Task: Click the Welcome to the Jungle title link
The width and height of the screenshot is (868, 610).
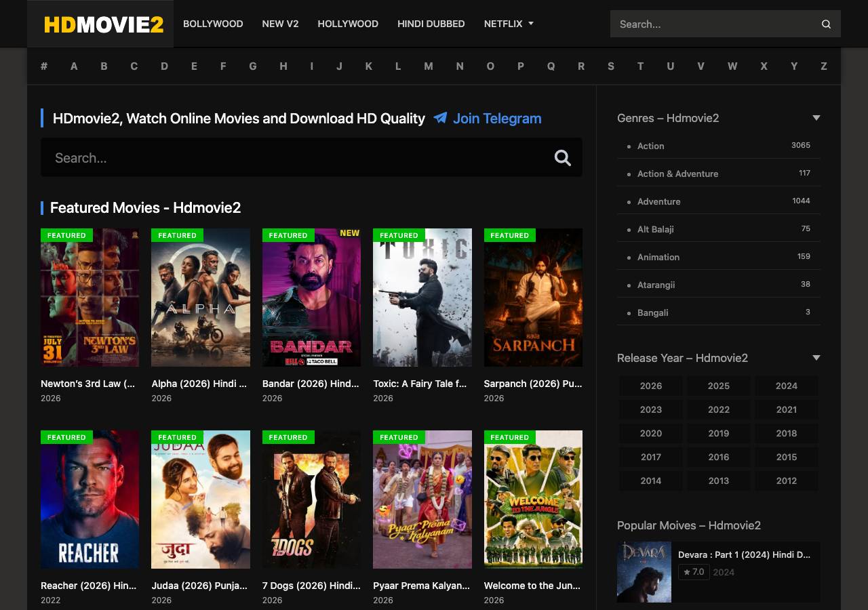Action: click(x=532, y=586)
